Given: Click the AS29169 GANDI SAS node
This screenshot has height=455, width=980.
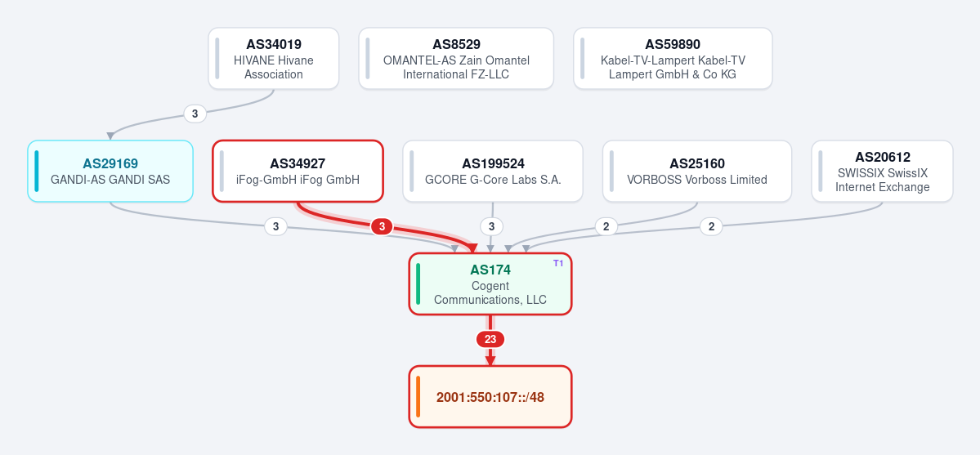Looking at the screenshot, I should coord(110,172).
